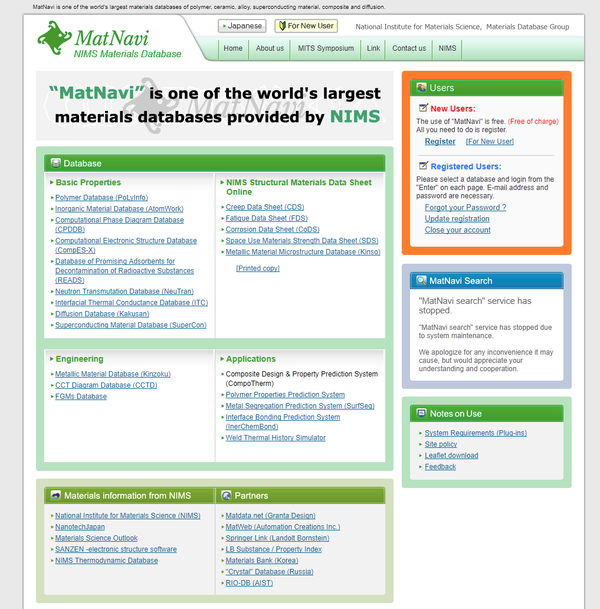
Task: Click the Partners header icon
Action: [x=226, y=495]
